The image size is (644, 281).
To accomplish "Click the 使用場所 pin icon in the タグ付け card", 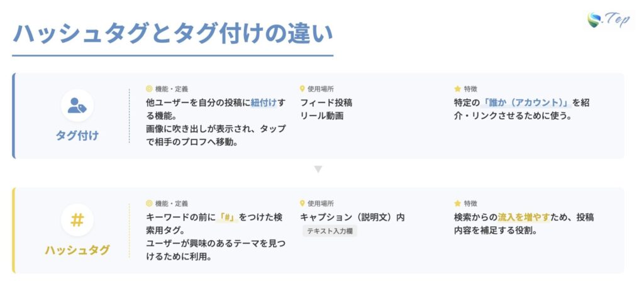I will pyautogui.click(x=303, y=89).
